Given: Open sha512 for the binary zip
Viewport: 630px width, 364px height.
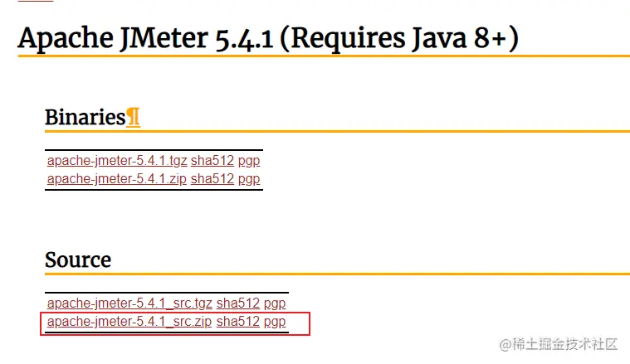Looking at the screenshot, I should point(212,179).
